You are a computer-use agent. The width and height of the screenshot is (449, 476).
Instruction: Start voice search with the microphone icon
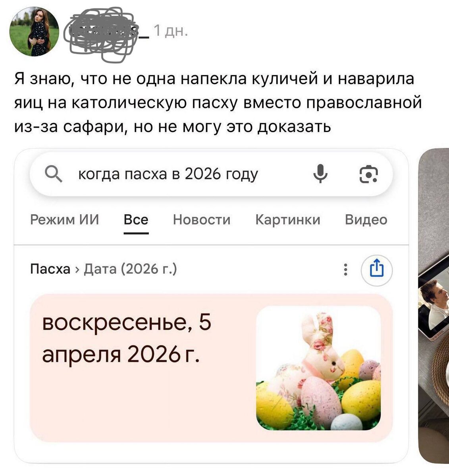[x=320, y=174]
